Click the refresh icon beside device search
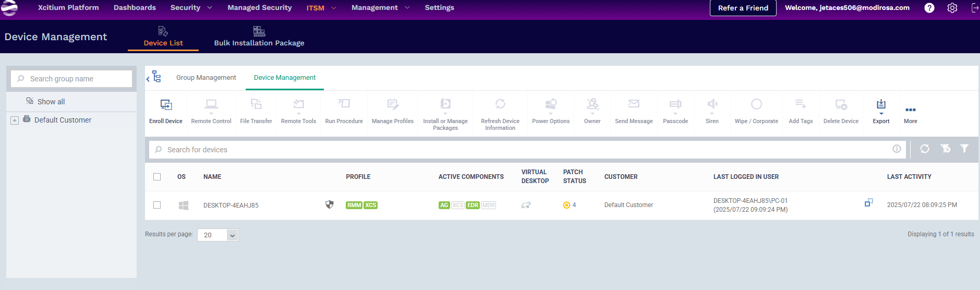 pos(925,149)
